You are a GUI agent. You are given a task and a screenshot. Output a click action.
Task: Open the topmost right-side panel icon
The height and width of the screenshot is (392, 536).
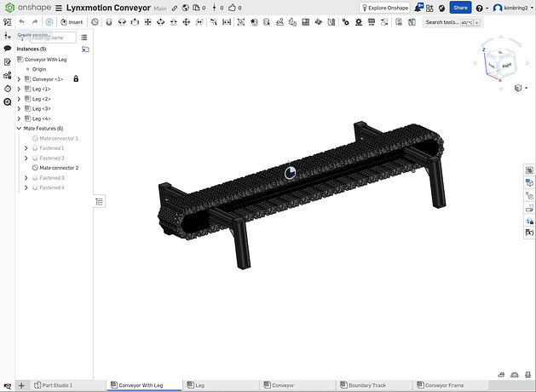[529, 170]
